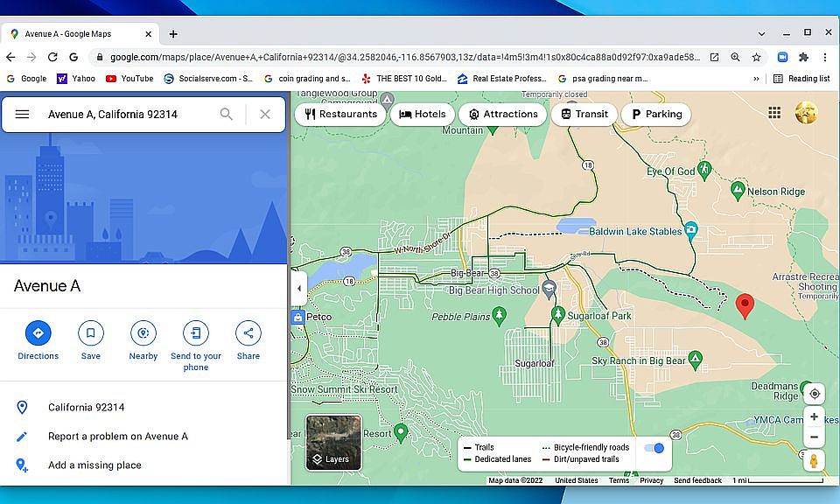This screenshot has height=504, width=840.
Task: Open the Google bookmark
Action: pyautogui.click(x=27, y=78)
